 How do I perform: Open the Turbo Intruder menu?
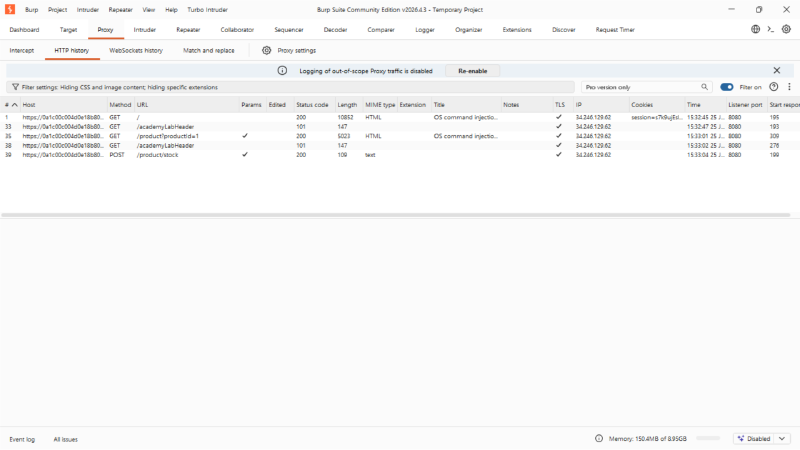[x=207, y=9]
